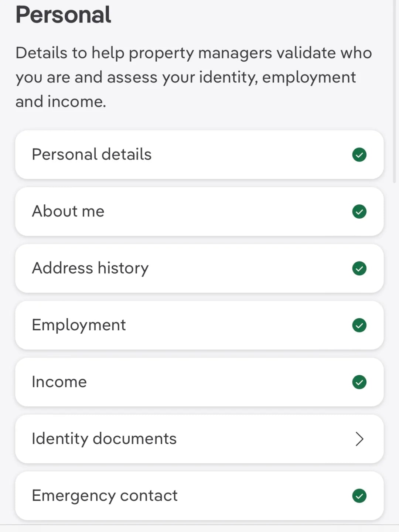
Task: Open the Emergency contact section
Action: pyautogui.click(x=199, y=496)
